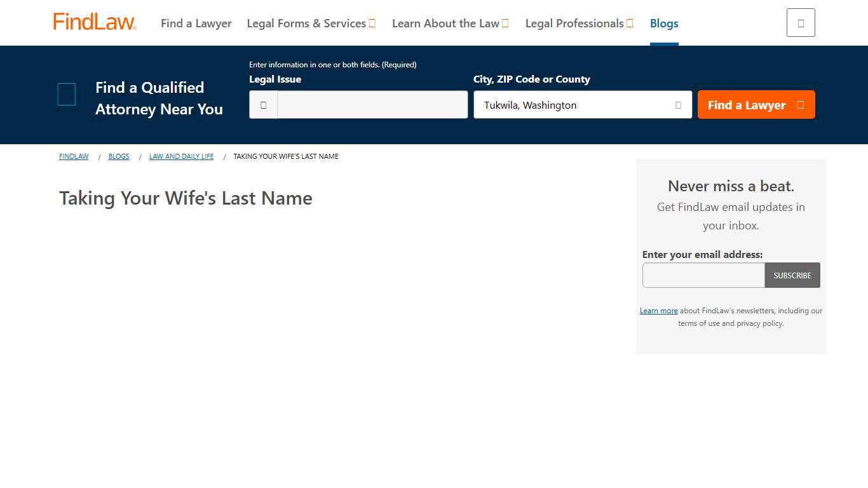Expand the Learn About the Law dropdown

pyautogui.click(x=451, y=23)
